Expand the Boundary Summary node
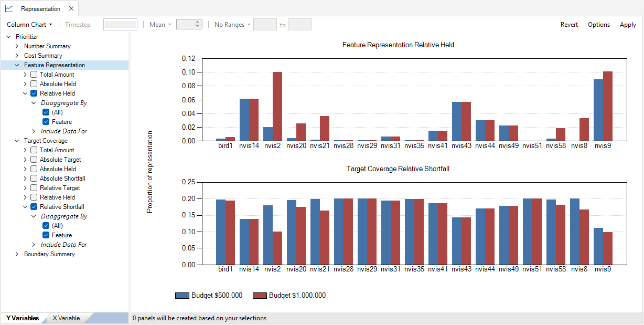Screen dimensions: 644x325 17,254
